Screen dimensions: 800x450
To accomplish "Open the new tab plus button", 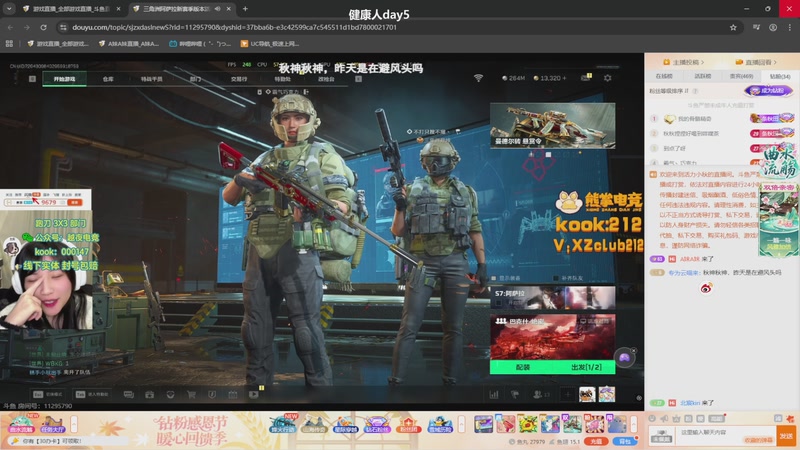I will tap(245, 9).
